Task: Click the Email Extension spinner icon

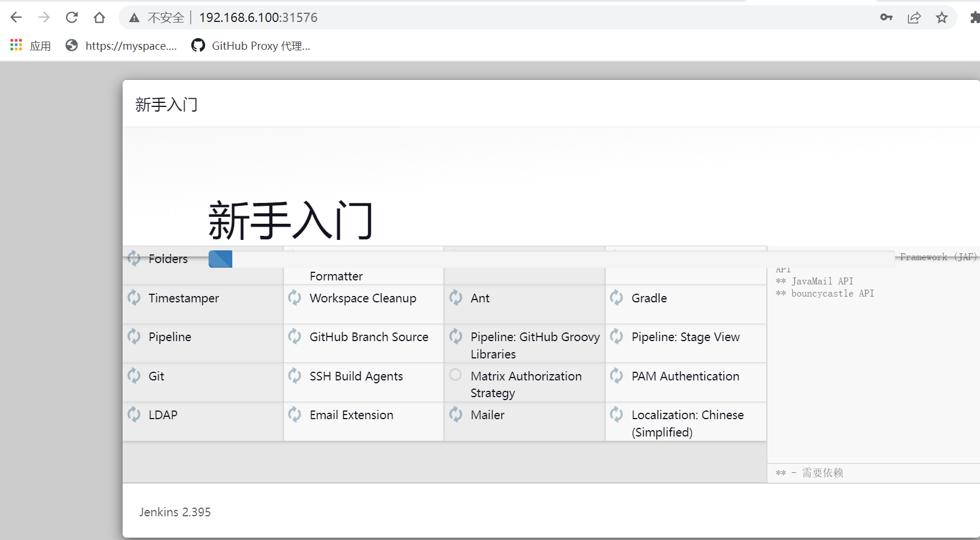Action: (295, 415)
